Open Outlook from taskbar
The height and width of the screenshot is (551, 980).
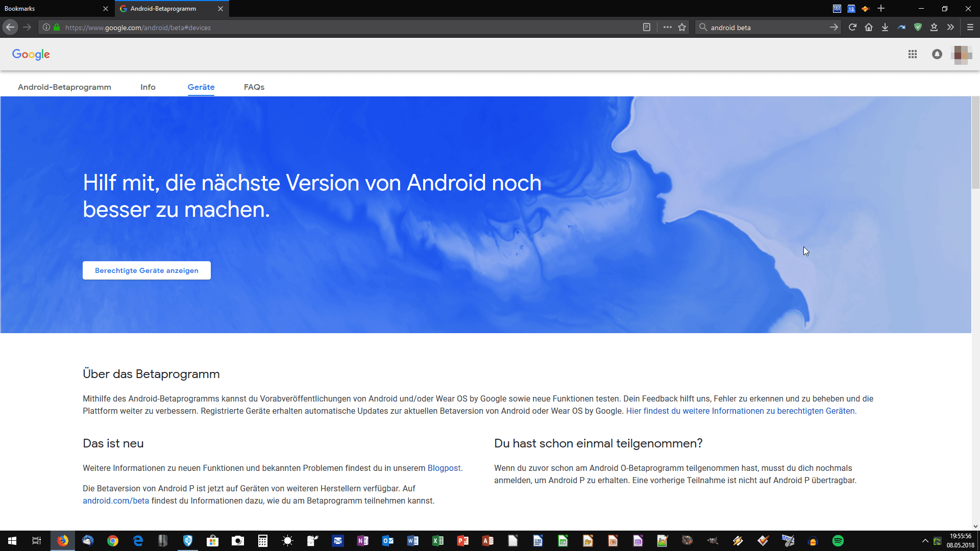coord(388,541)
